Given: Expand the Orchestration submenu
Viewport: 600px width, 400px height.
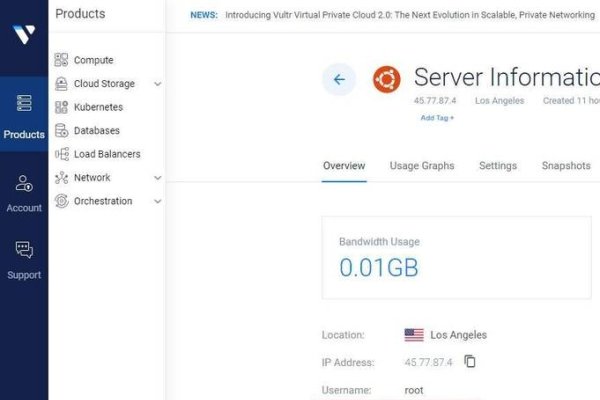Looking at the screenshot, I should point(157,201).
